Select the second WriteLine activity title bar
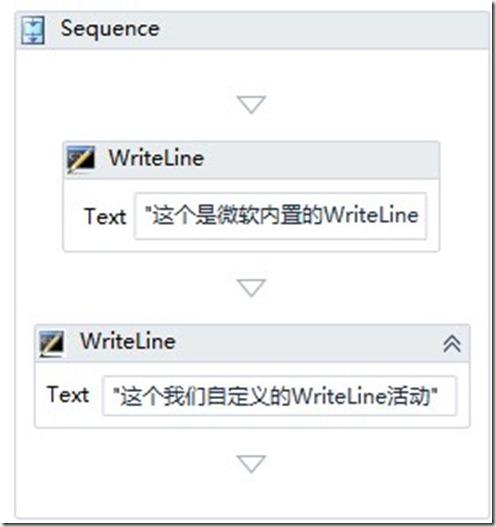Image resolution: width=496 pixels, height=527 pixels. 252,343
